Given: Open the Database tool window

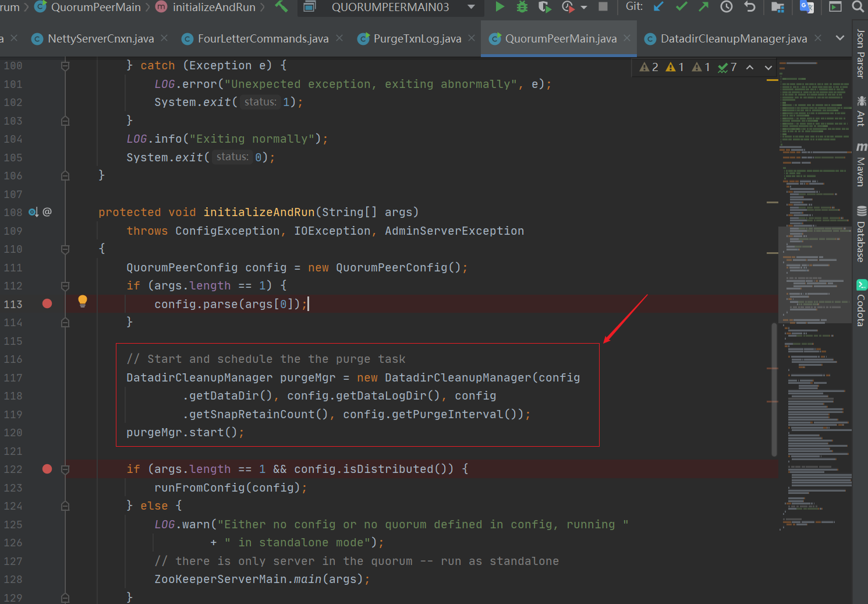Looking at the screenshot, I should tap(860, 234).
